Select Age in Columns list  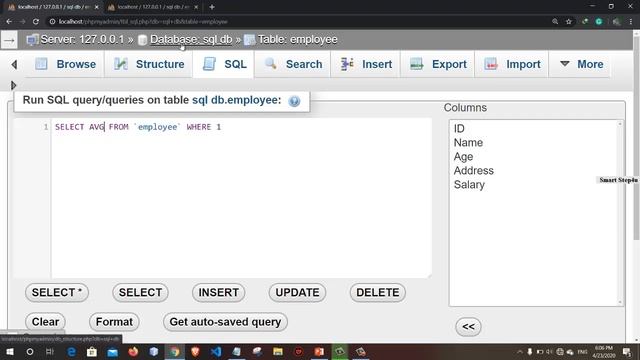coord(463,157)
